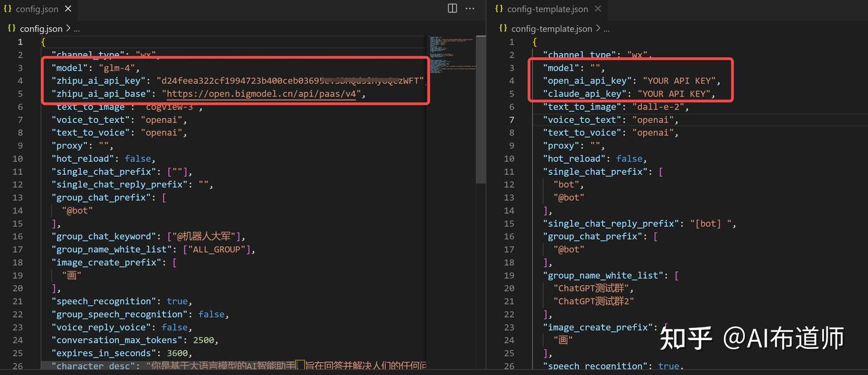868x375 pixels.
Task: Click the "ChatGPT测试群2" list entry
Action: click(594, 301)
